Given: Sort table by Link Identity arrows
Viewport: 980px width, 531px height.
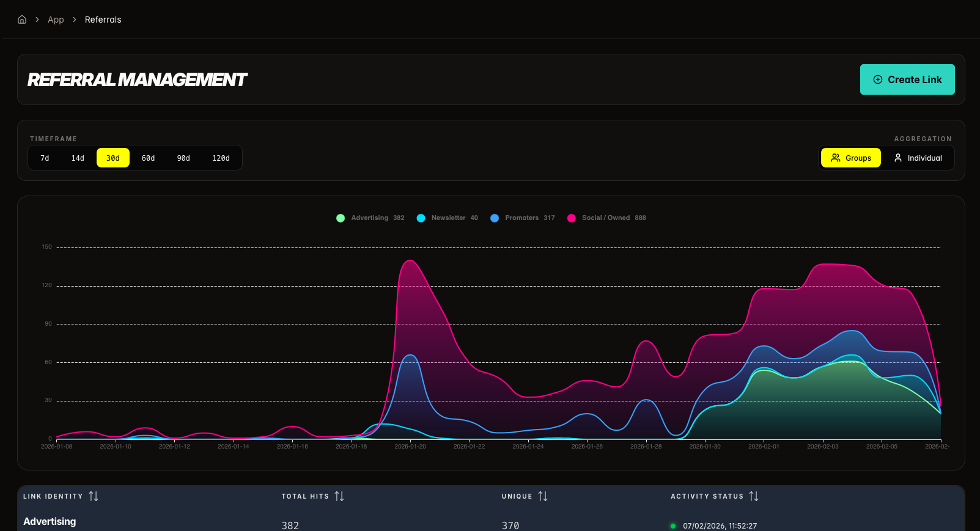Looking at the screenshot, I should [x=94, y=496].
